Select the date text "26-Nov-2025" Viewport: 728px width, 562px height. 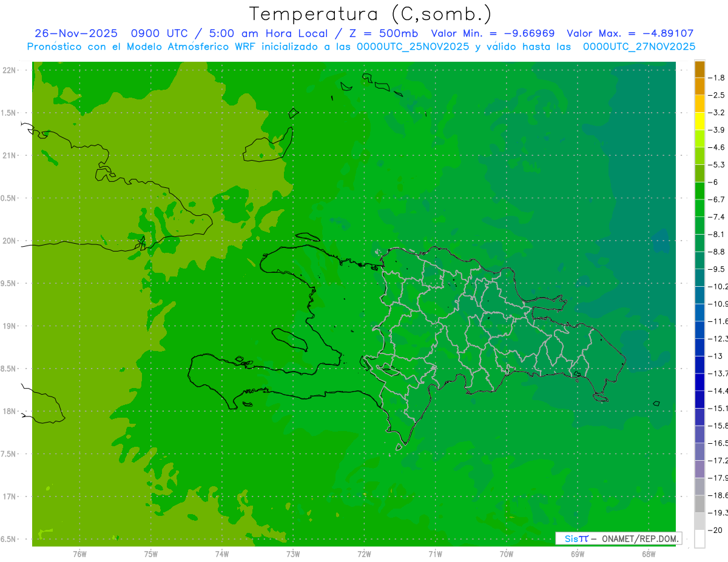(x=76, y=34)
